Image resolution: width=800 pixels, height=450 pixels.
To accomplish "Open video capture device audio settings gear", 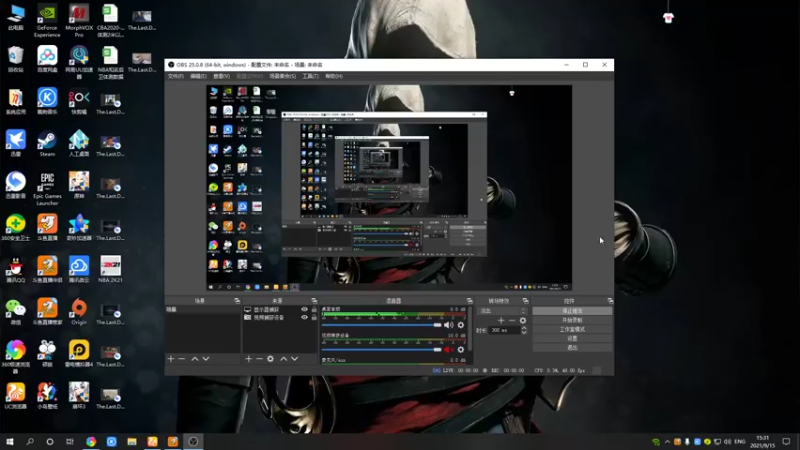I will 461,349.
